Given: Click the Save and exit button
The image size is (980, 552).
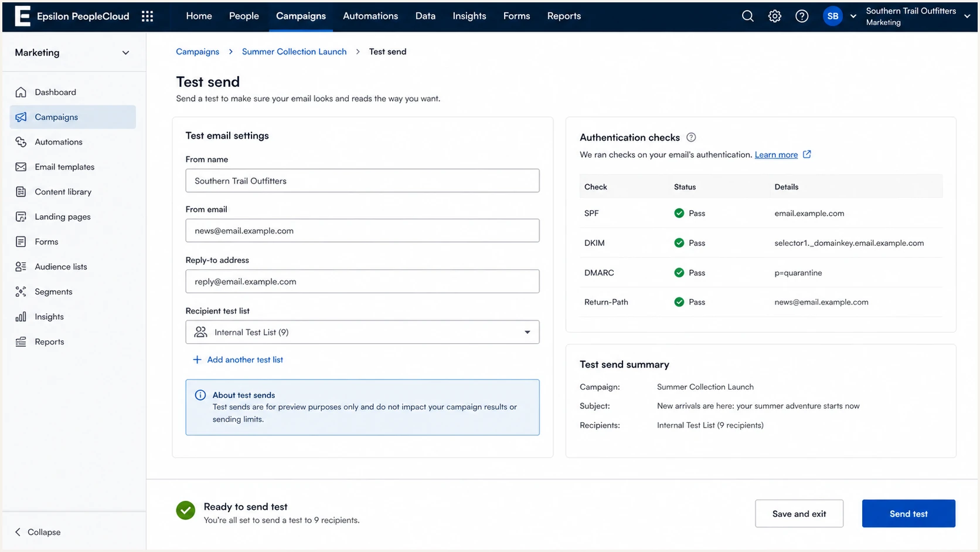Looking at the screenshot, I should pyautogui.click(x=799, y=514).
